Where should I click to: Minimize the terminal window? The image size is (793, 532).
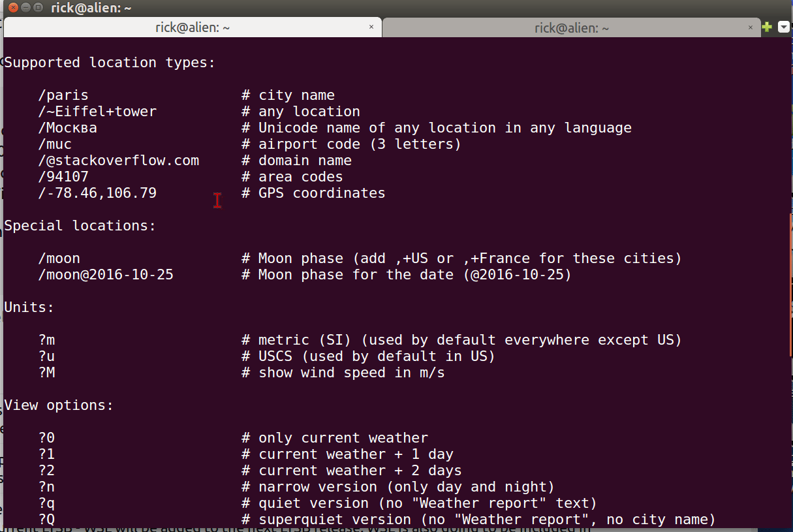coord(25,7)
